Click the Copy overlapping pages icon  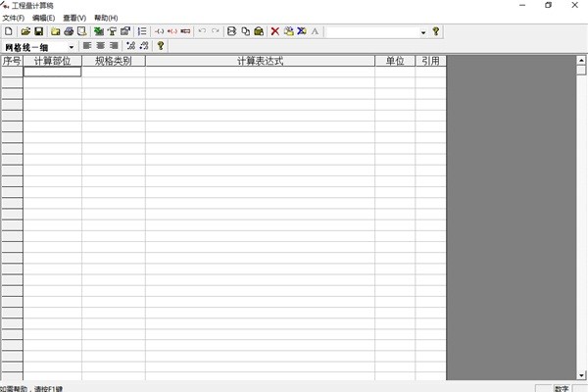point(246,31)
